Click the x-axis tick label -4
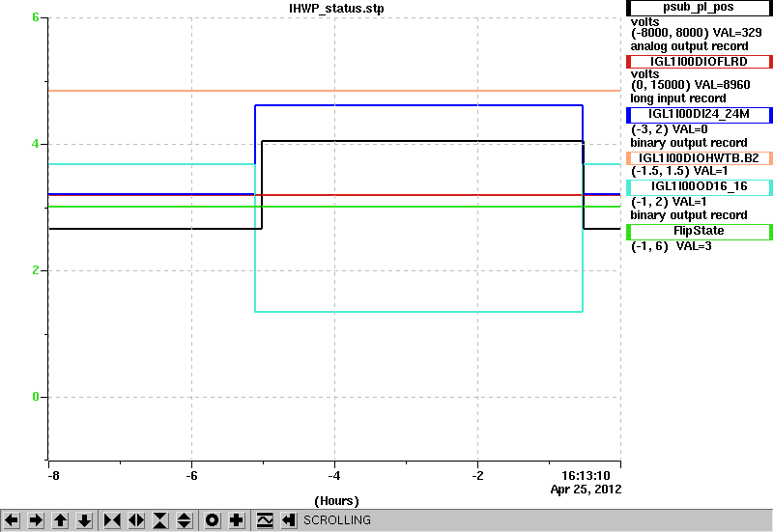Image resolution: width=773 pixels, height=532 pixels. [334, 476]
